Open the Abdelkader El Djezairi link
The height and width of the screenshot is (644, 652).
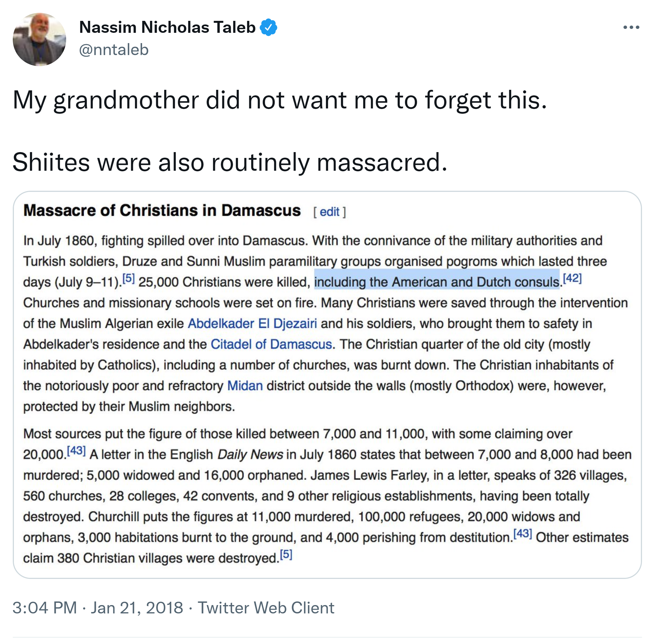(252, 323)
